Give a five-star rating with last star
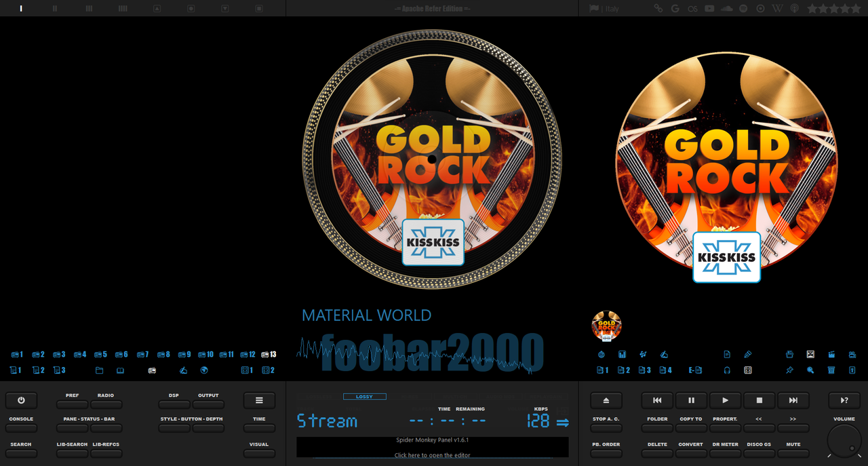 point(856,8)
